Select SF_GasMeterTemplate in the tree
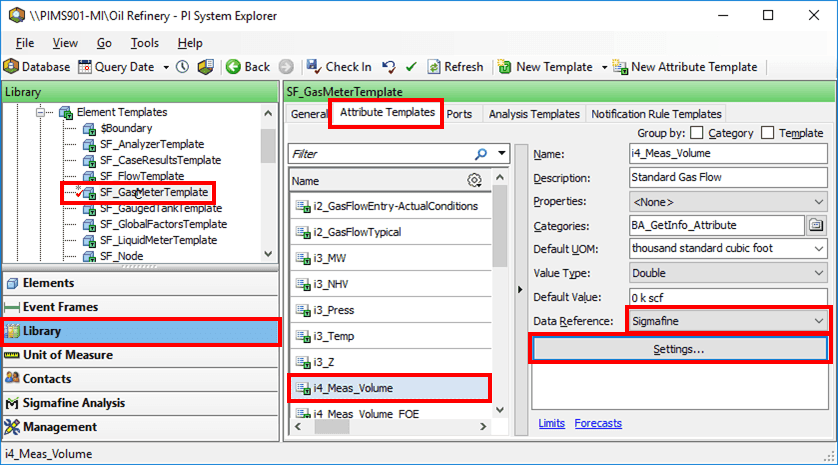The height and width of the screenshot is (465, 838). coord(154,192)
